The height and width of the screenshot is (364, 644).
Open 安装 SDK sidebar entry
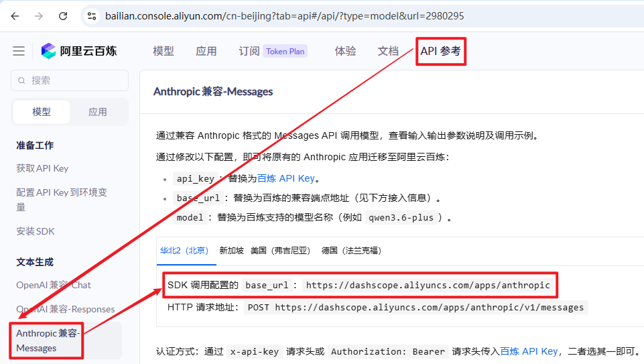[x=36, y=231]
